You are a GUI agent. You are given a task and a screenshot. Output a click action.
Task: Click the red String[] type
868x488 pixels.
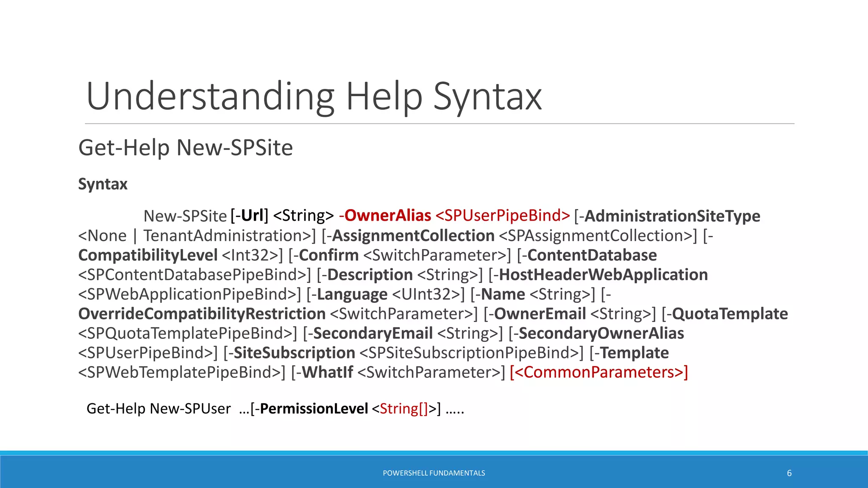[404, 409]
